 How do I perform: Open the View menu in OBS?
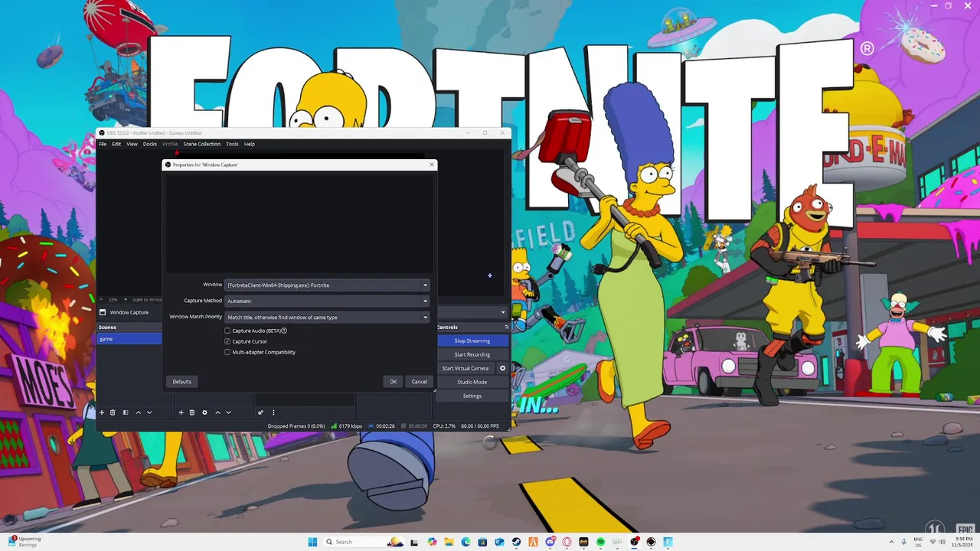pyautogui.click(x=132, y=144)
